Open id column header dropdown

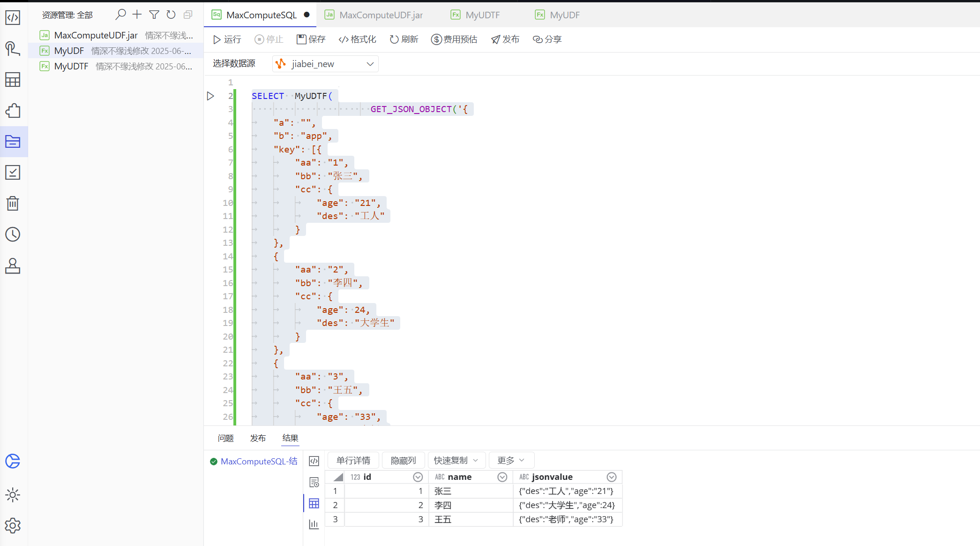tap(418, 477)
